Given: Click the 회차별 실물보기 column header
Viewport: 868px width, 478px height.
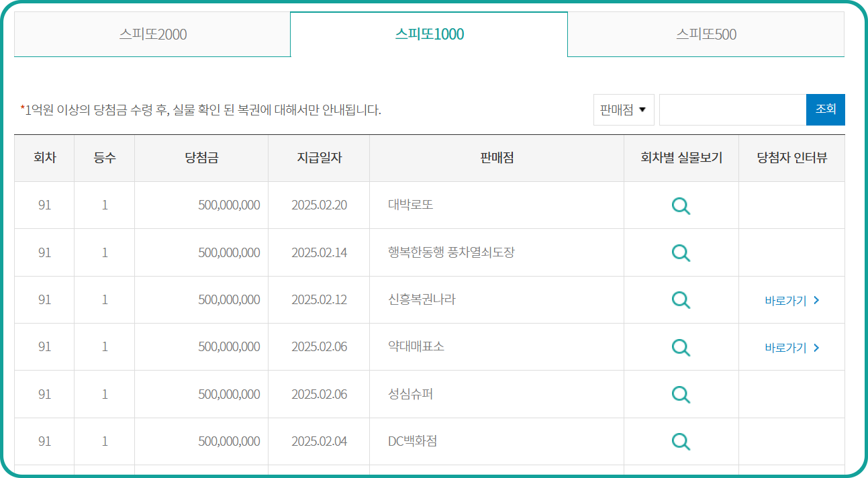Looking at the screenshot, I should coord(681,158).
